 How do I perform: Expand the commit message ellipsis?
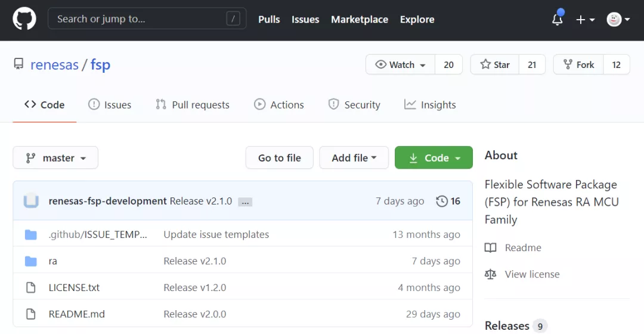coord(245,202)
